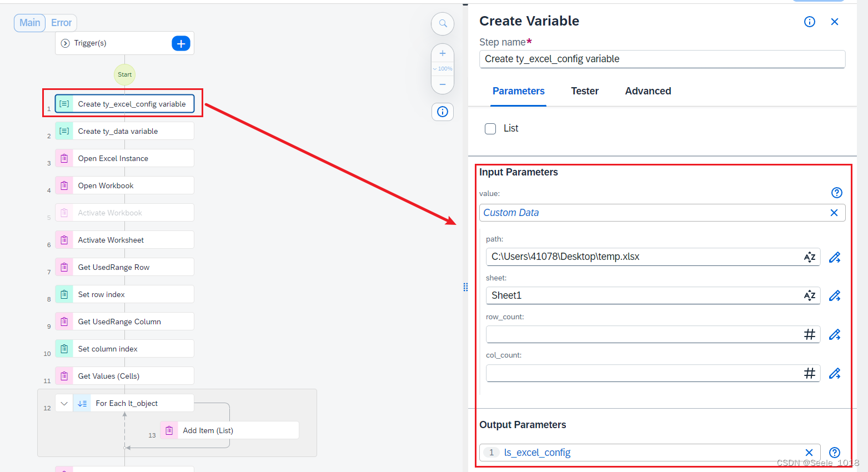Zoom out with the minus control
The image size is (868, 472).
tap(443, 84)
